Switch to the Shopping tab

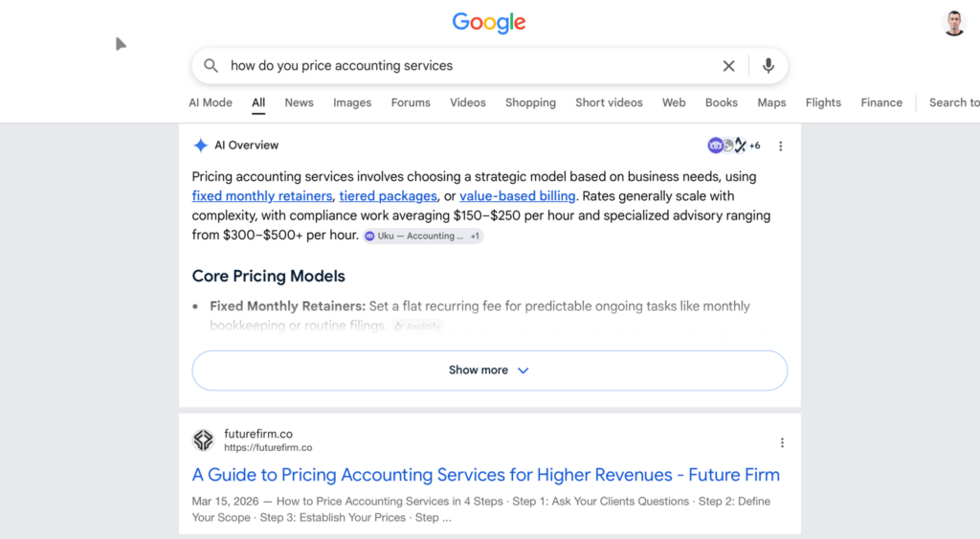click(x=530, y=102)
